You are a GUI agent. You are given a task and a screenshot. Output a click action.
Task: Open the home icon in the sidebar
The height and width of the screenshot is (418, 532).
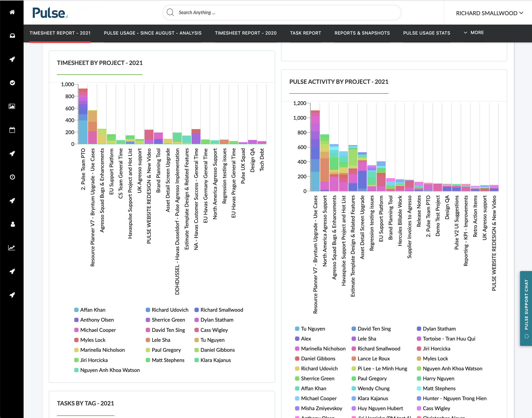pyautogui.click(x=12, y=12)
